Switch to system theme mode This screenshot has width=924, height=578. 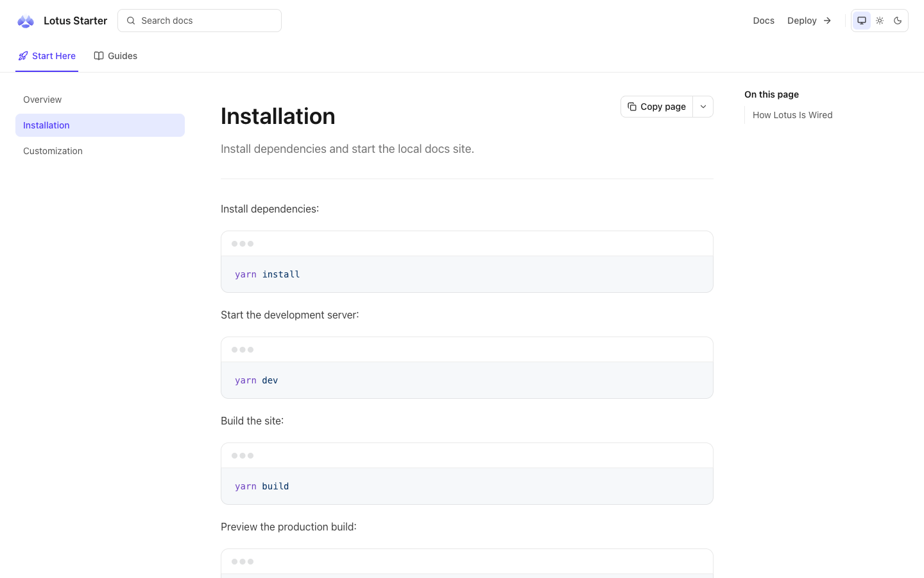point(862,21)
